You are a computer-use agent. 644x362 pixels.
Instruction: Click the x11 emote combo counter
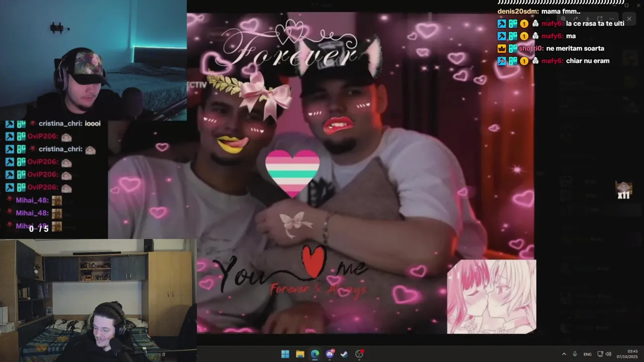tap(623, 191)
